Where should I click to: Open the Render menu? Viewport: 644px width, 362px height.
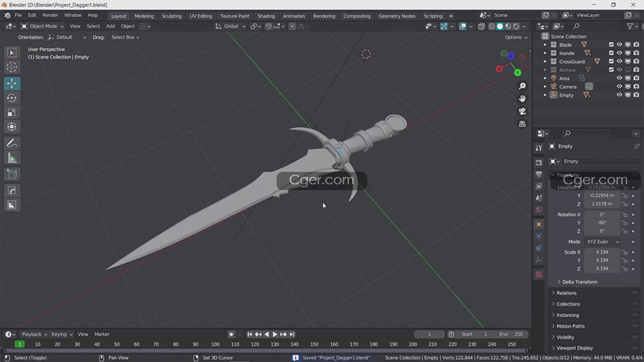50,15
